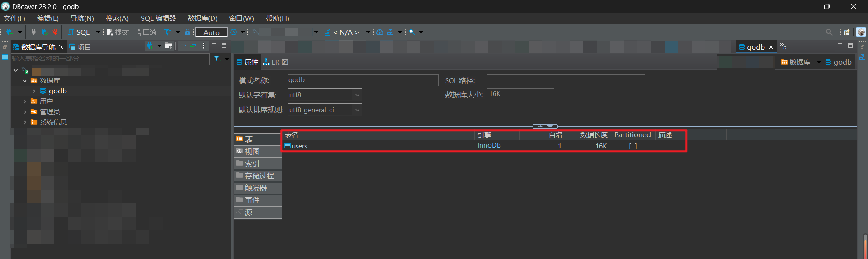Click the Connect plug icon in toolbar
This screenshot has width=868, height=259.
pyautogui.click(x=33, y=32)
